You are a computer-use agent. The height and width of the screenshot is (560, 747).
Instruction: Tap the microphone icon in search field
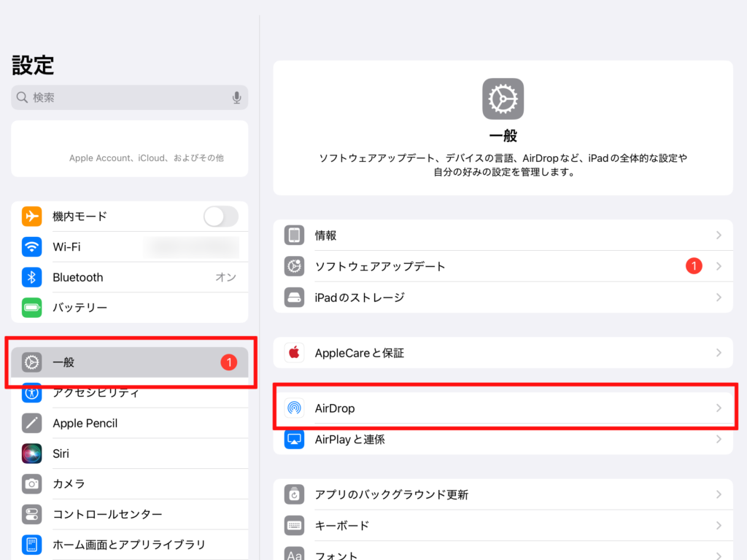click(236, 98)
